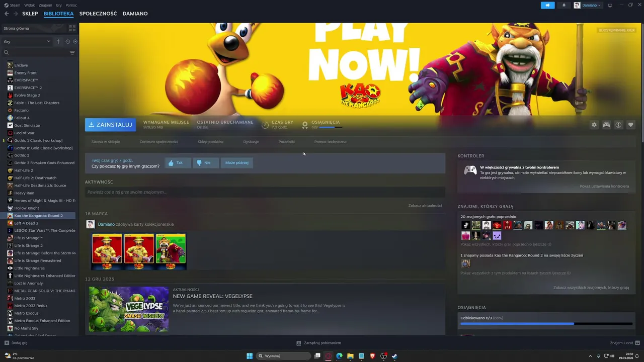Open the notifications bell
This screenshot has height=362, width=644.
[564, 5]
